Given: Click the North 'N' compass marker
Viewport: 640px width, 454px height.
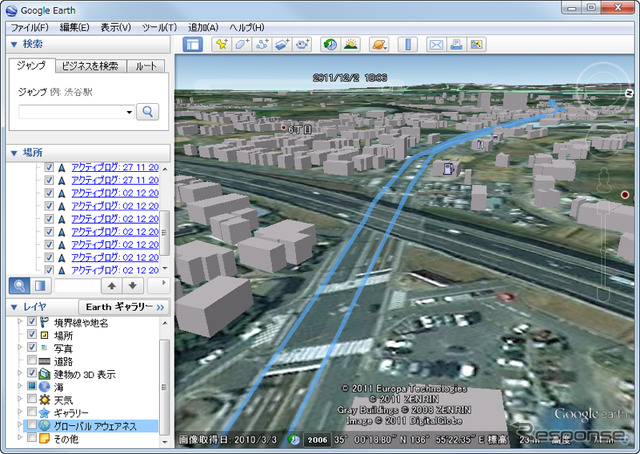Looking at the screenshot, I should click(629, 93).
